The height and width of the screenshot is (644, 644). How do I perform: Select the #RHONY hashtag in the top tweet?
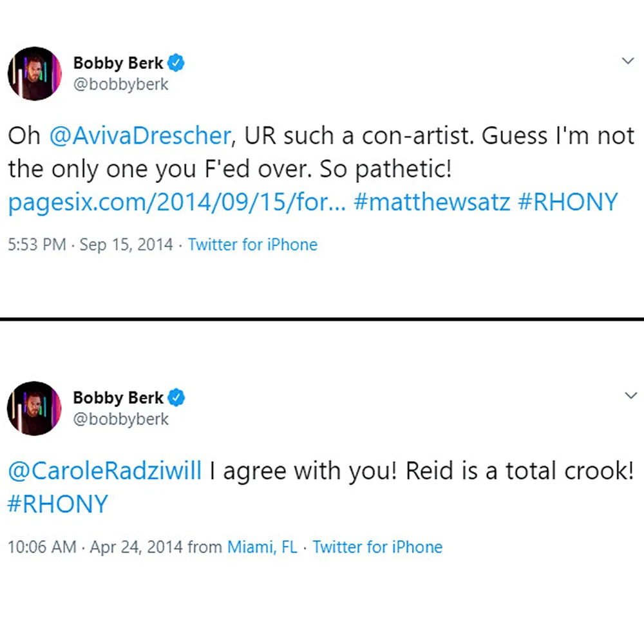(569, 202)
